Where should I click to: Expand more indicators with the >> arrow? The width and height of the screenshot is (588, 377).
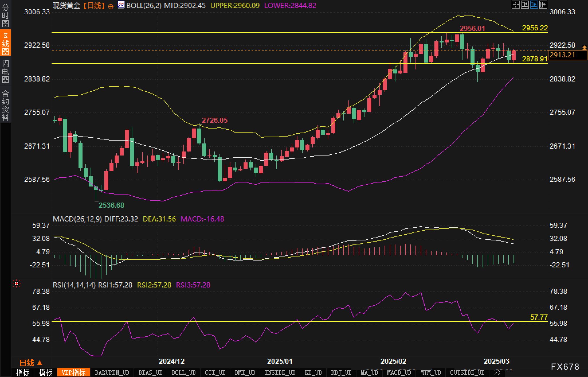click(x=497, y=372)
